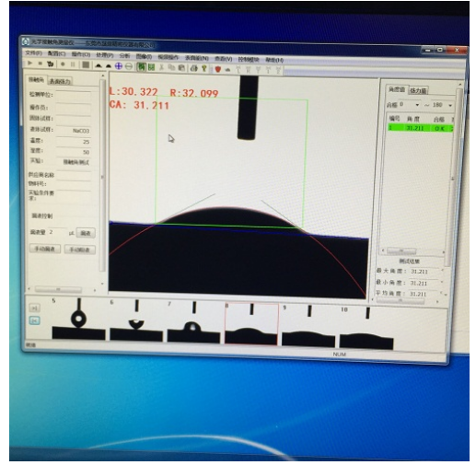This screenshot has height=465, width=476.
Task: Open the 文件(F) menu
Action: tap(33, 53)
